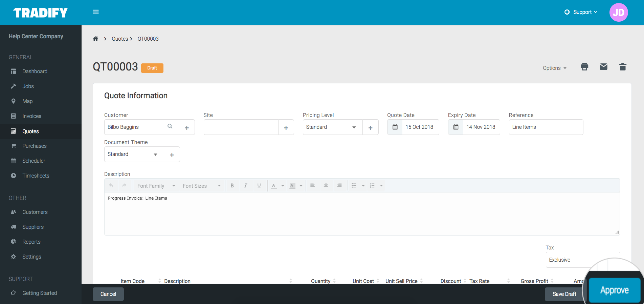
Task: Go to home via breadcrumb icon
Action: coord(95,39)
